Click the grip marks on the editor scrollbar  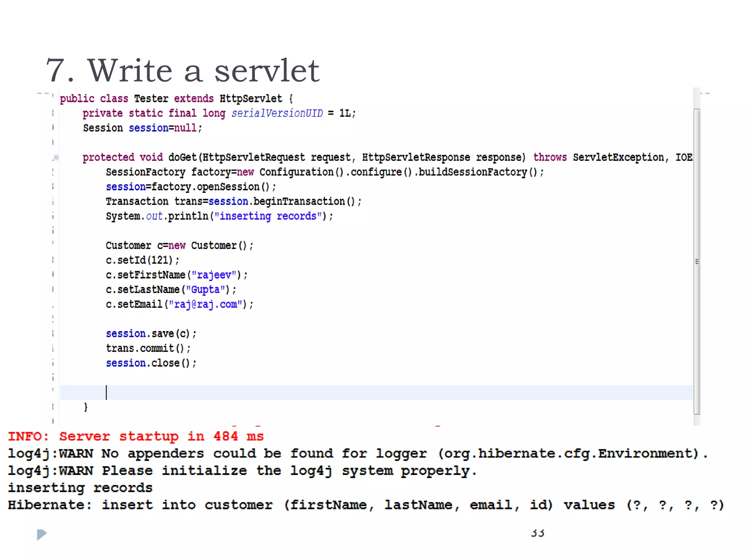(x=697, y=261)
